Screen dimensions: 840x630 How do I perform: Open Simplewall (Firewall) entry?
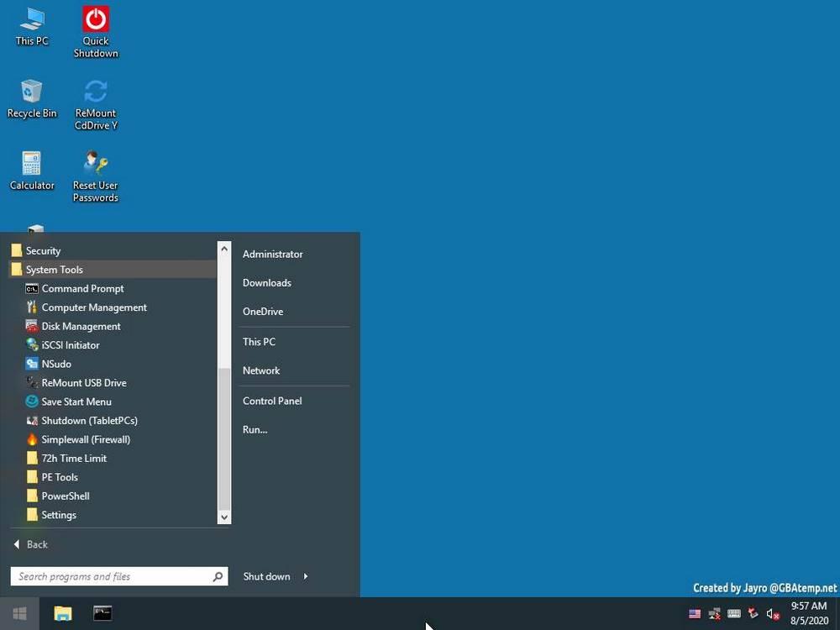coord(86,439)
